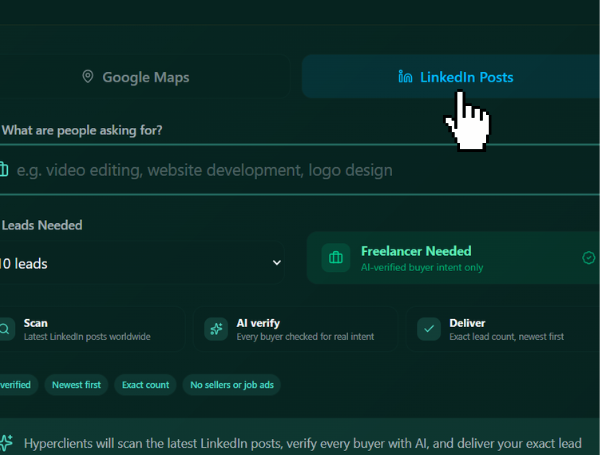Screen dimensions: 600x459
Task: Click the partially visible 'verified' chip
Action: [17, 385]
